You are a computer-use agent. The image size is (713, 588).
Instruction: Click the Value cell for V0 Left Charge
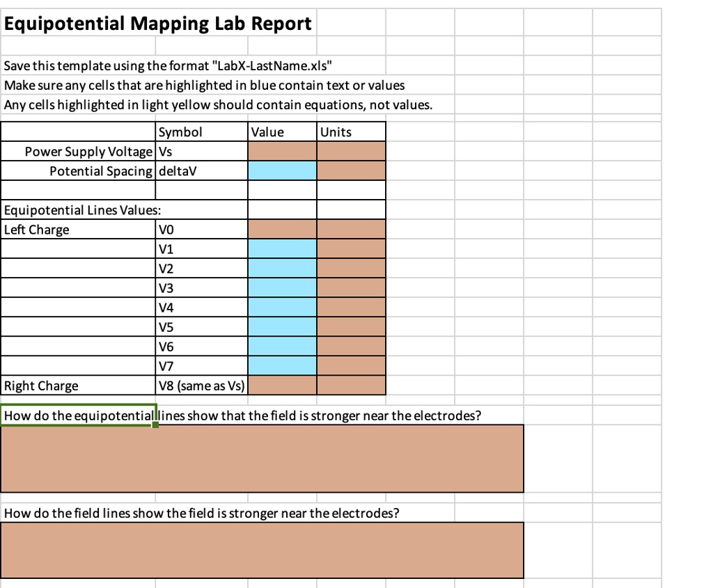pos(282,229)
